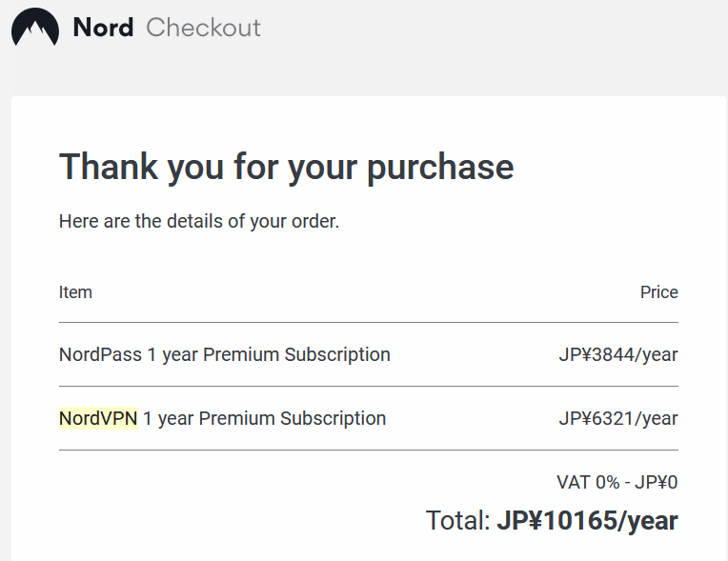
Task: Click the order details sentence under the heading
Action: click(199, 222)
